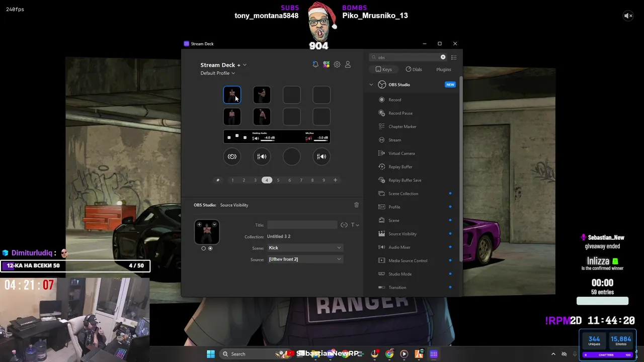
Task: Open the key icon options chevron
Action: 214,225
